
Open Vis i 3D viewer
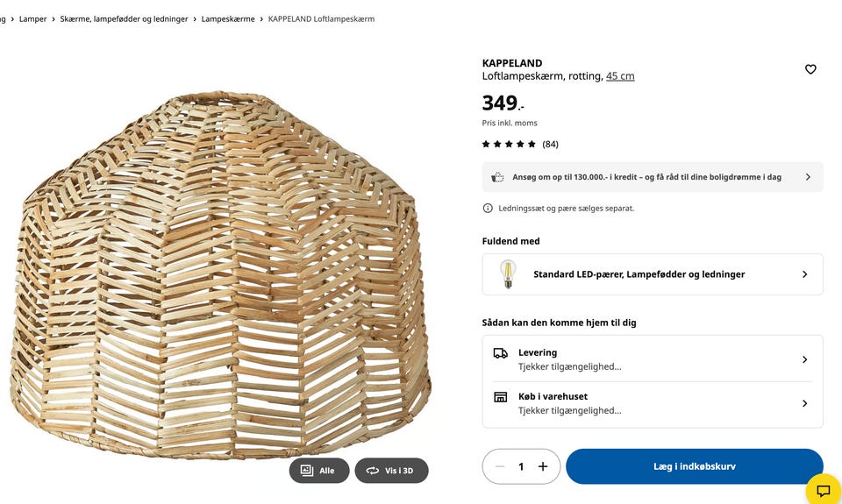391,471
